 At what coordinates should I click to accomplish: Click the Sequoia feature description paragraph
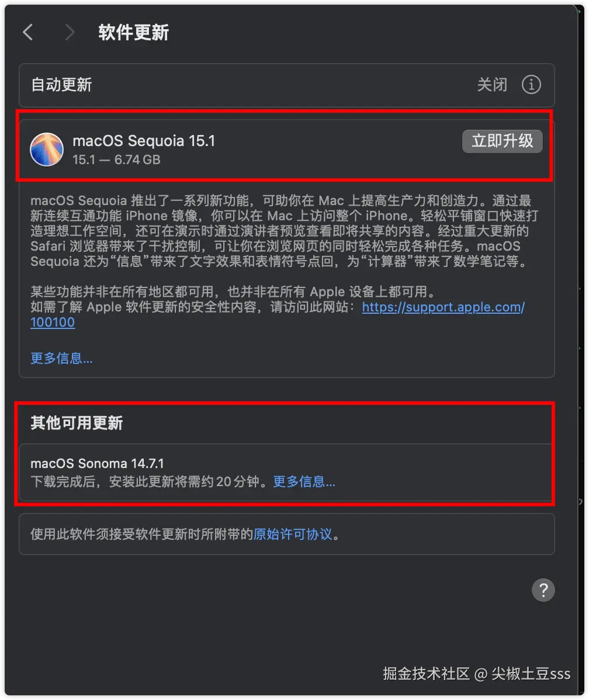tap(284, 231)
